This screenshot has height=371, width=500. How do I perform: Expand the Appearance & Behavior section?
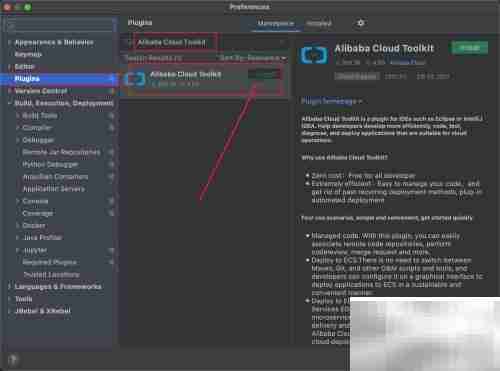pyautogui.click(x=9, y=42)
